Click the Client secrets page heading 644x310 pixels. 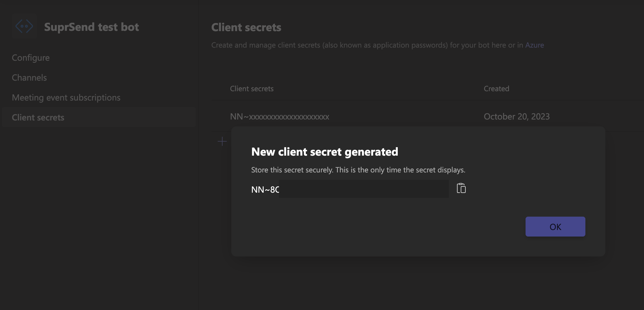pos(246,27)
